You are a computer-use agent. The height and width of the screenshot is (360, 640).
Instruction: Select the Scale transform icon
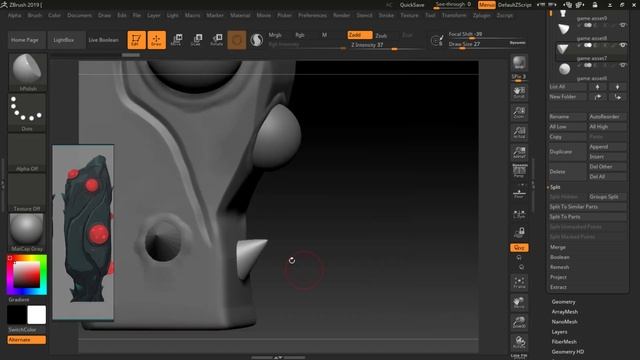[196, 40]
